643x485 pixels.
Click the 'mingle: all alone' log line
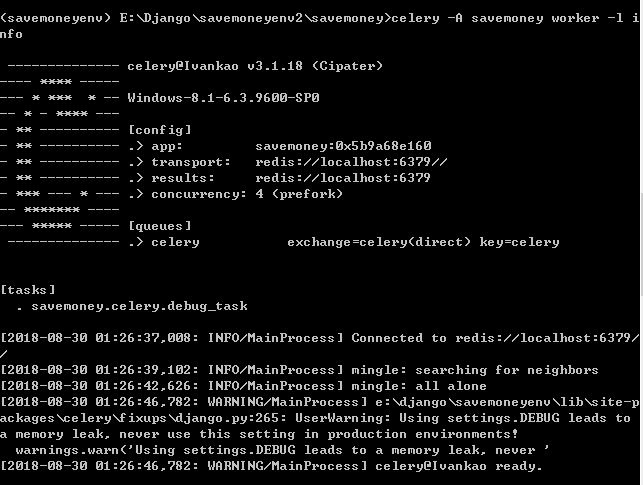click(x=419, y=386)
